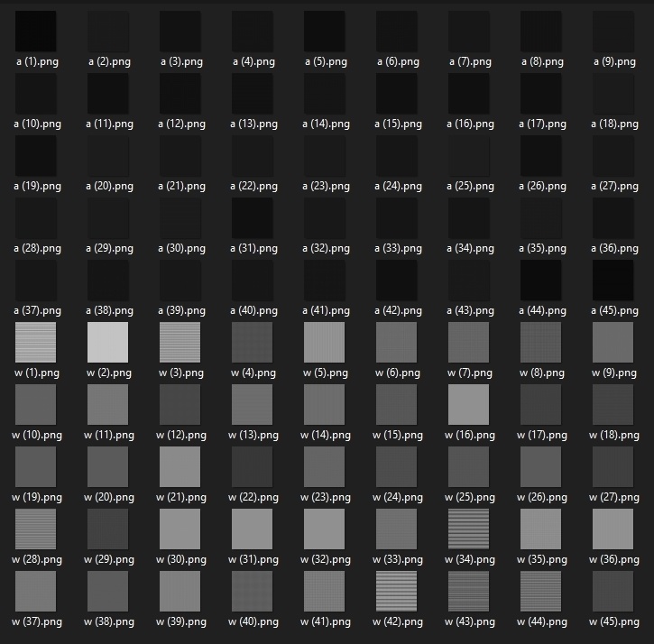Click the file name a (22).png
The image size is (654, 644).
click(x=253, y=187)
